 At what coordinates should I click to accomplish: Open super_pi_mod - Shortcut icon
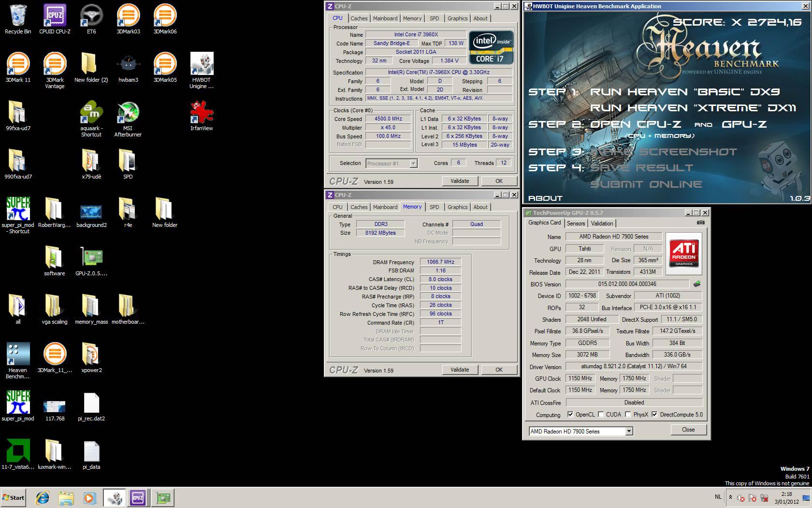tap(18, 216)
